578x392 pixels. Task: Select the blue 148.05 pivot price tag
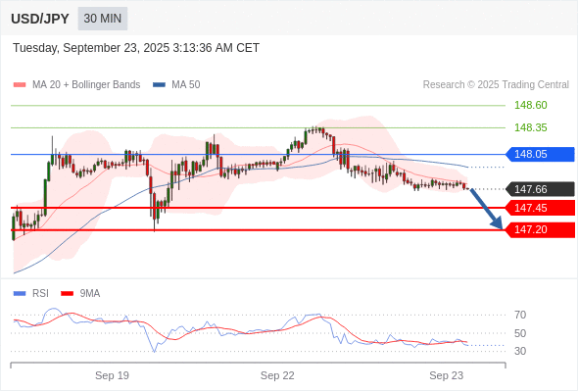[x=540, y=154]
